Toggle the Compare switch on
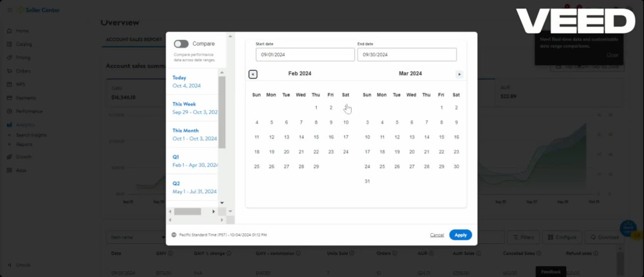 click(x=181, y=44)
